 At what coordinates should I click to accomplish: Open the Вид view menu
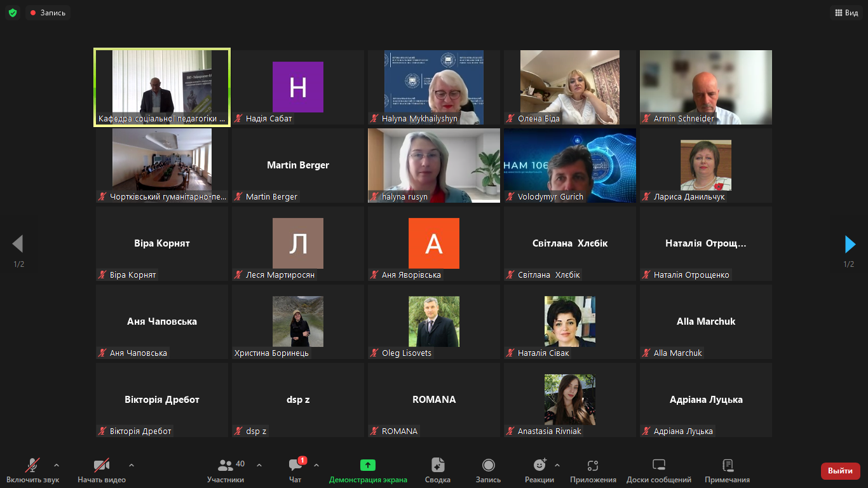845,13
